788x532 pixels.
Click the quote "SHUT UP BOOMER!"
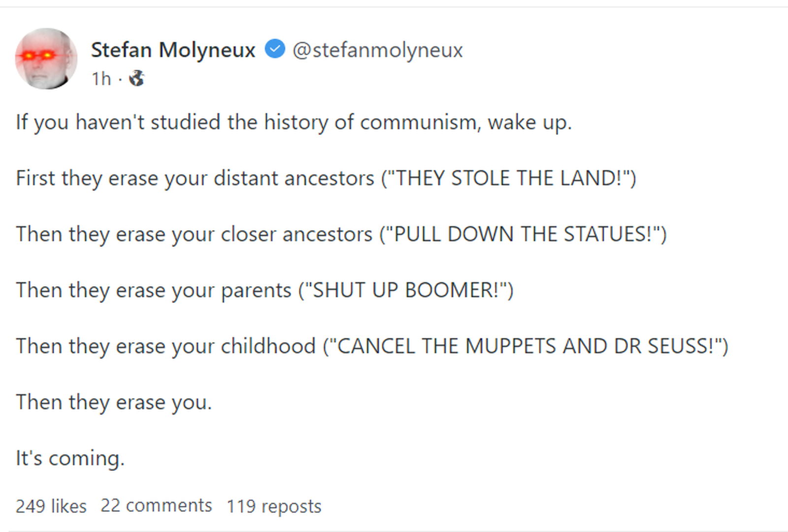(x=406, y=290)
